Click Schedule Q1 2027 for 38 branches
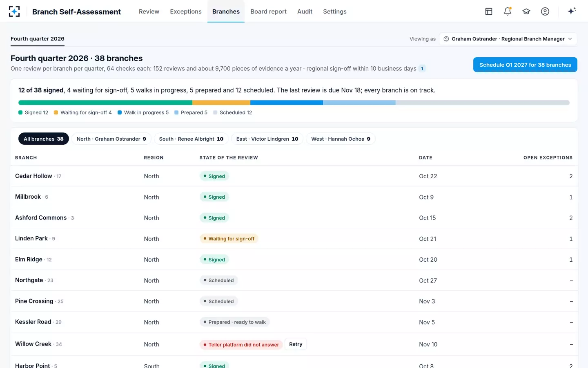Screen dimensions: 588x368 (x=525, y=65)
